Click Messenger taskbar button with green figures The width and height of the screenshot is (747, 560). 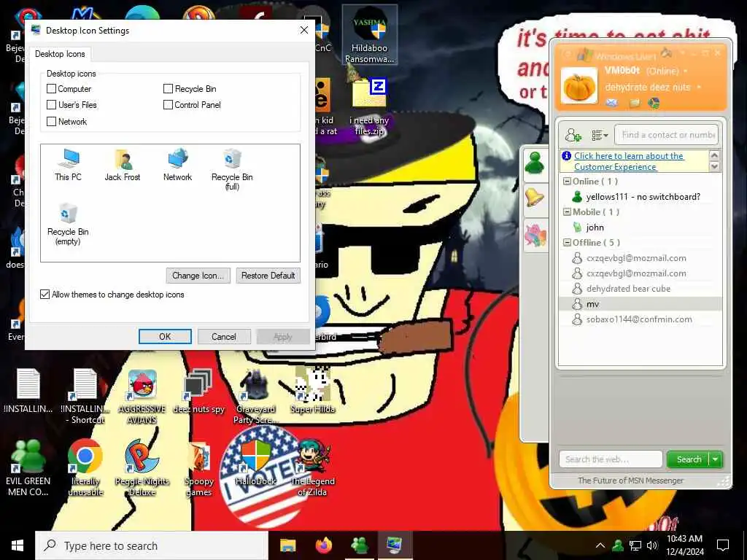[360, 545]
